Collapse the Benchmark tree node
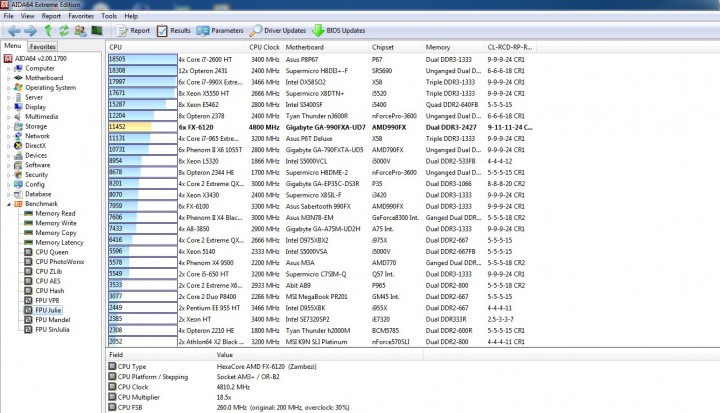 coord(8,204)
